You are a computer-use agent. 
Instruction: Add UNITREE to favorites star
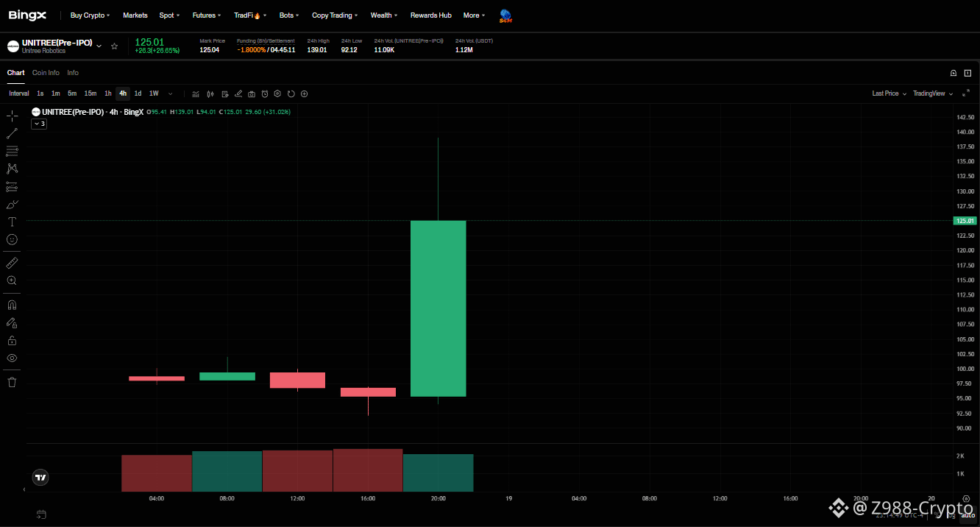114,46
